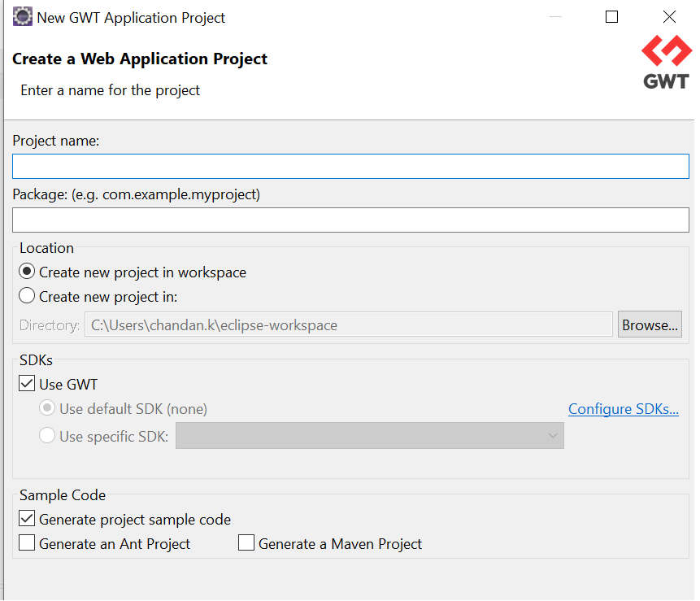Image resolution: width=700 pixels, height=601 pixels.
Task: Select the Use specific SDK option
Action: (x=47, y=435)
